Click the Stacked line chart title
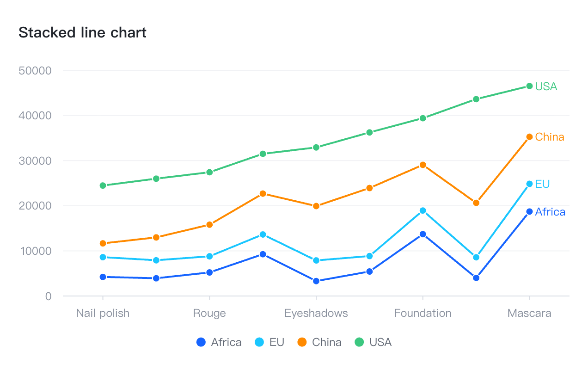588x370 pixels. 82,32
